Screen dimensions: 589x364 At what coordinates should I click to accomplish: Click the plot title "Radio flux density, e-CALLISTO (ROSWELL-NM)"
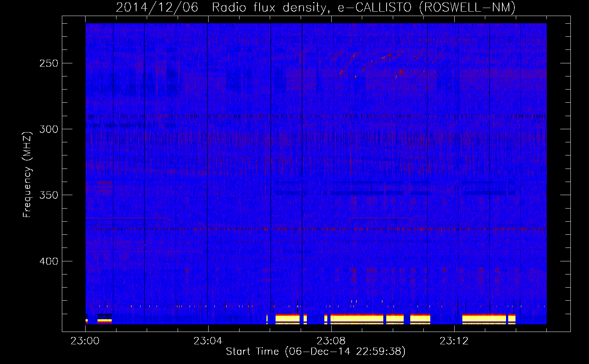tap(364, 7)
